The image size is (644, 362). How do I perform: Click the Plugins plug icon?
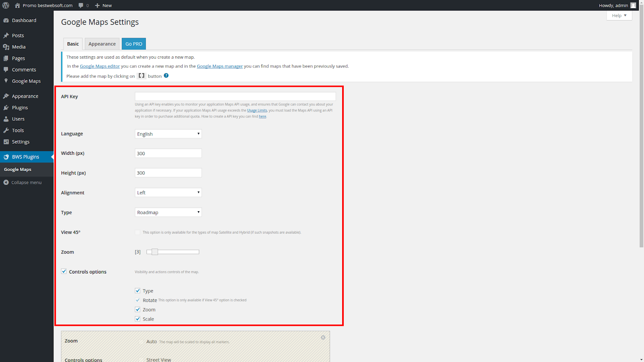[x=6, y=107]
